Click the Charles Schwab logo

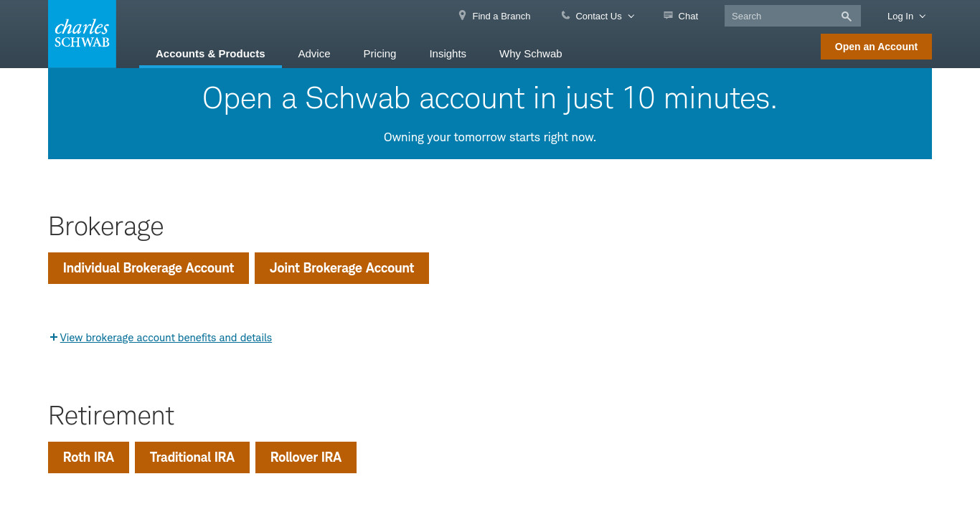click(x=82, y=34)
